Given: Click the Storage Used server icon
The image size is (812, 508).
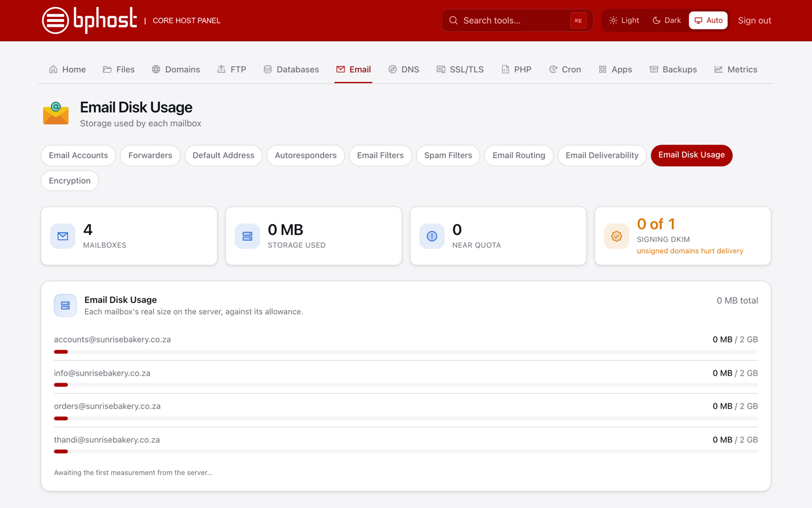Looking at the screenshot, I should (247, 236).
